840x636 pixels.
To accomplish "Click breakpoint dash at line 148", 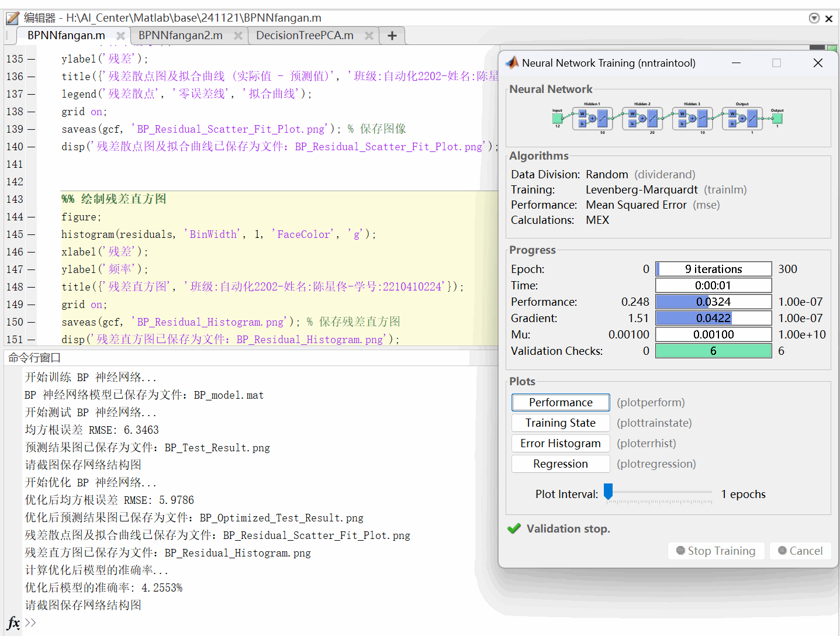I will pyautogui.click(x=31, y=287).
